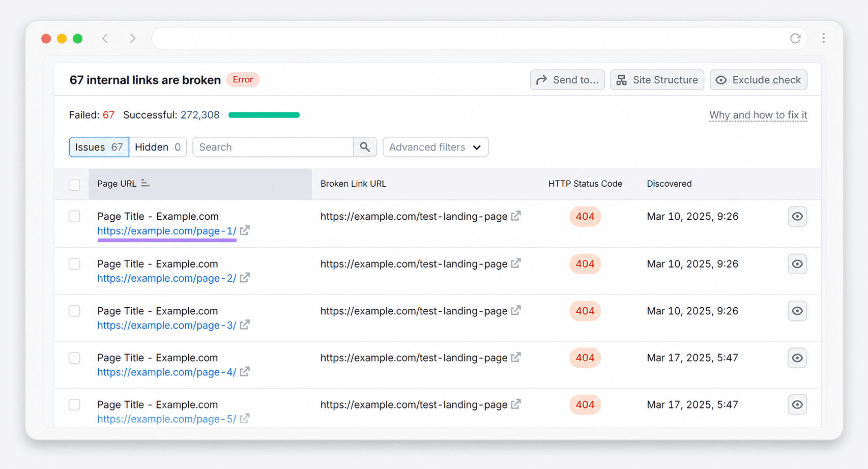Open broken link external icon in page-4 row

(516, 357)
